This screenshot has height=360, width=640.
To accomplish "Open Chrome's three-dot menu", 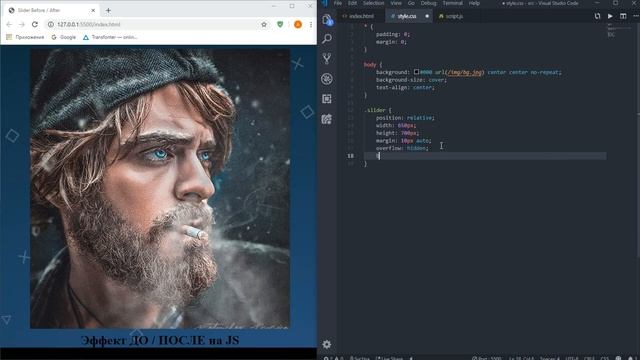I will tap(311, 24).
